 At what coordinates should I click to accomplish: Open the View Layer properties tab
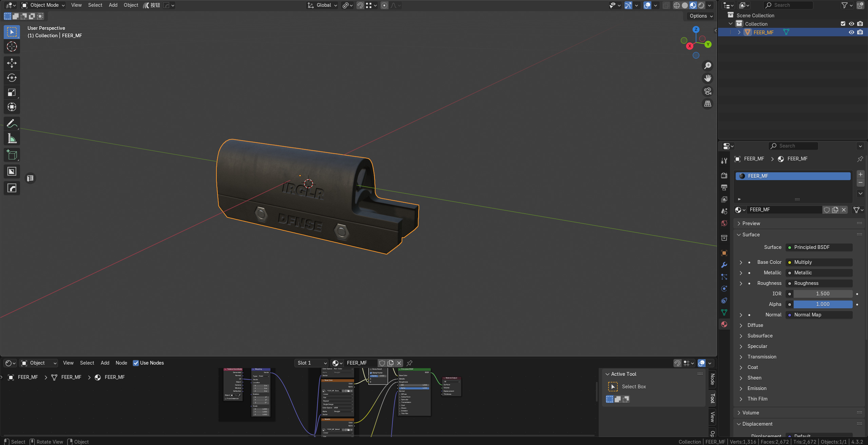point(724,199)
